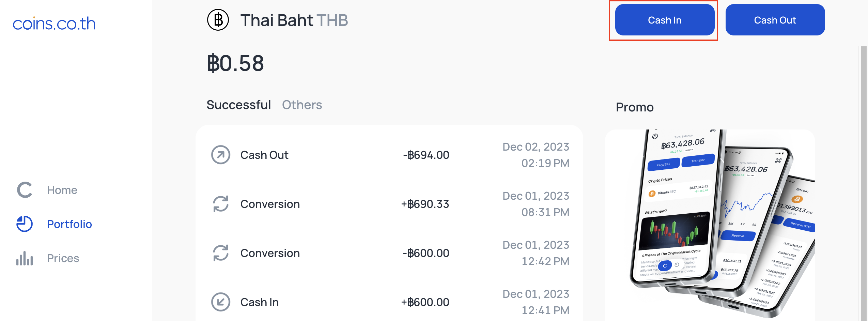Click the -฿600.00 Conversion refresh icon

(221, 253)
